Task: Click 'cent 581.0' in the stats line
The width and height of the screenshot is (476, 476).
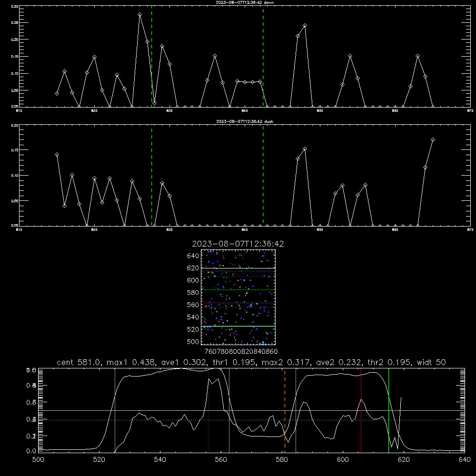Action: [79, 362]
